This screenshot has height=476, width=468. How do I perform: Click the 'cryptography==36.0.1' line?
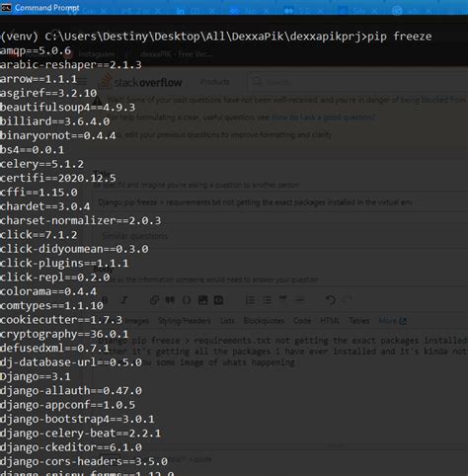[64, 334]
